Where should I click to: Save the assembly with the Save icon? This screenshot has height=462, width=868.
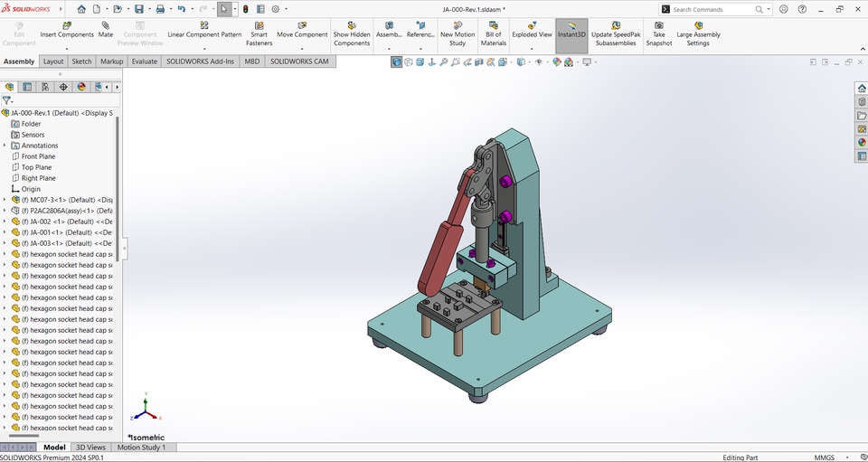click(x=139, y=9)
